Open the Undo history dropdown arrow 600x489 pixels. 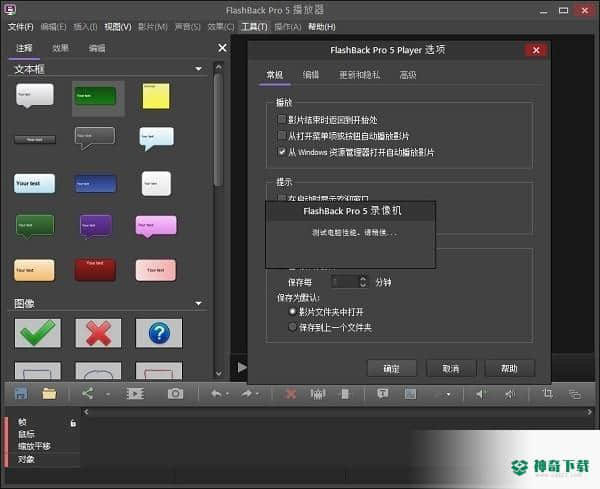click(227, 394)
